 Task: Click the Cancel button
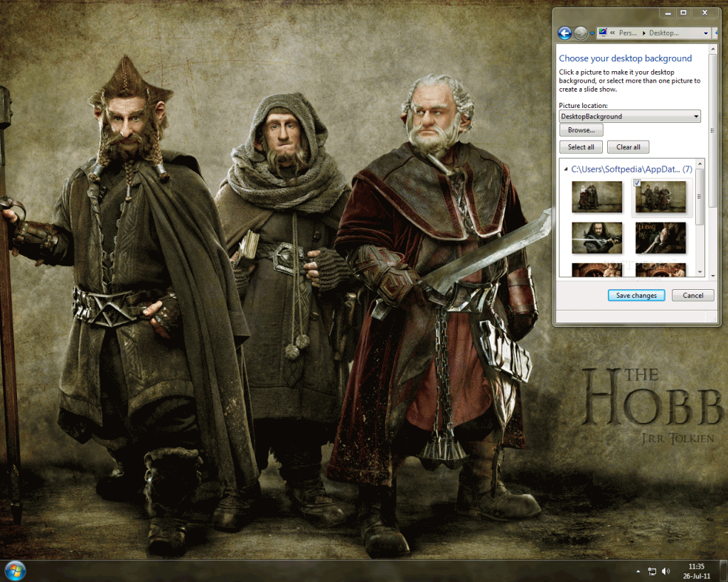click(x=692, y=295)
